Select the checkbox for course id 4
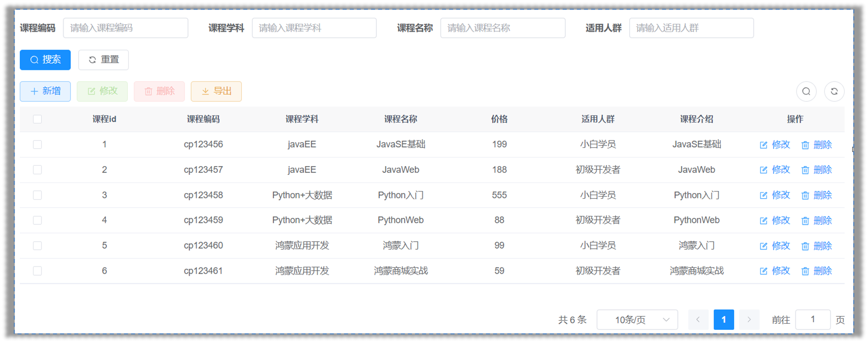 (x=38, y=220)
